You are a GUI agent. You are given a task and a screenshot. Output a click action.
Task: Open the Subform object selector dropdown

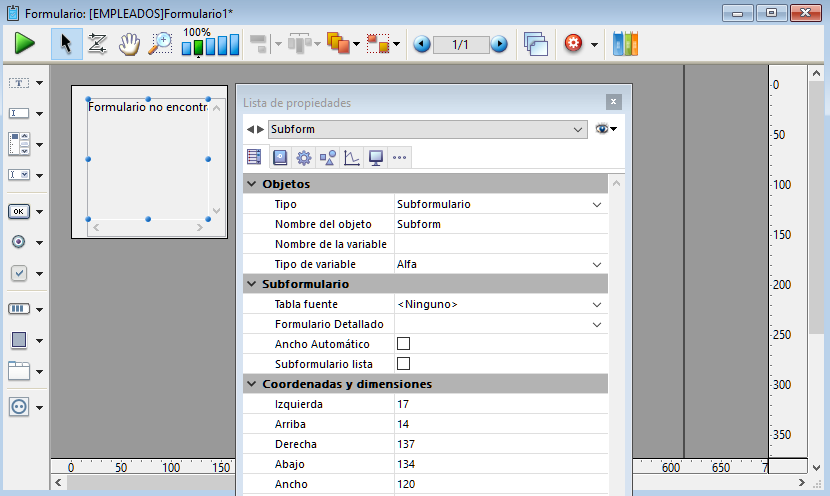(578, 129)
